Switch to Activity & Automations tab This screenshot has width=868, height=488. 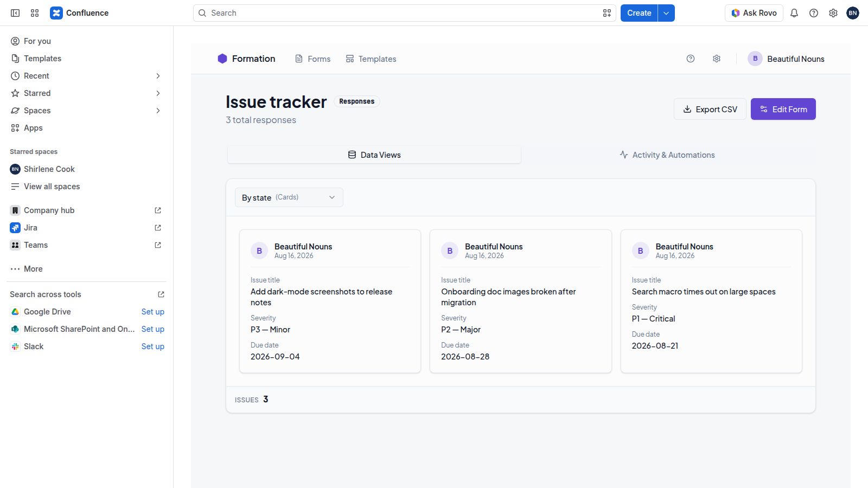(x=667, y=155)
